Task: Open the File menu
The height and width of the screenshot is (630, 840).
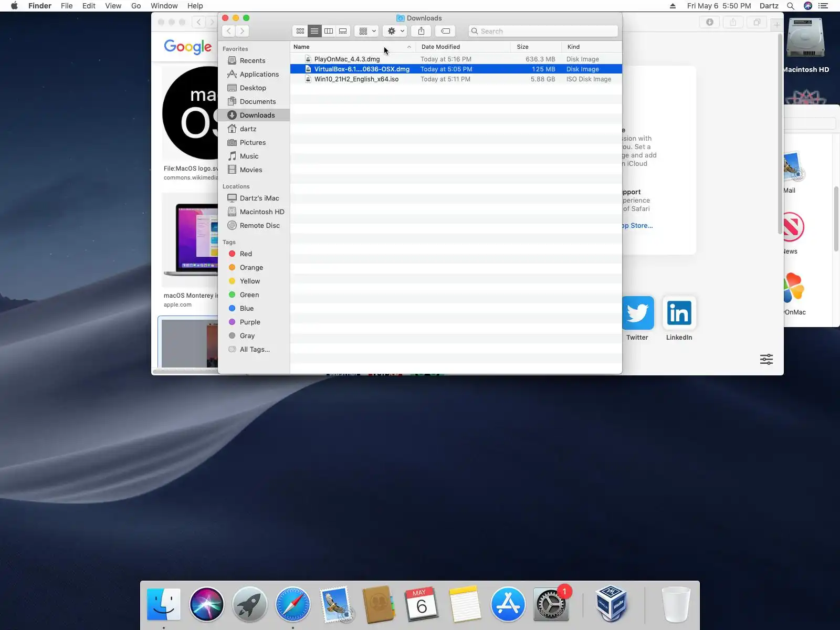Action: click(67, 6)
